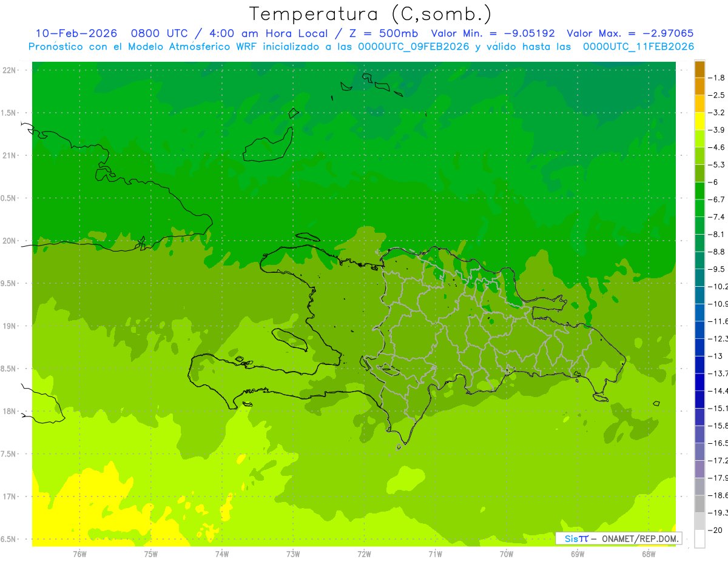This screenshot has height=562, width=728.
Task: Click the 69W longitude label
Action: click(x=578, y=554)
